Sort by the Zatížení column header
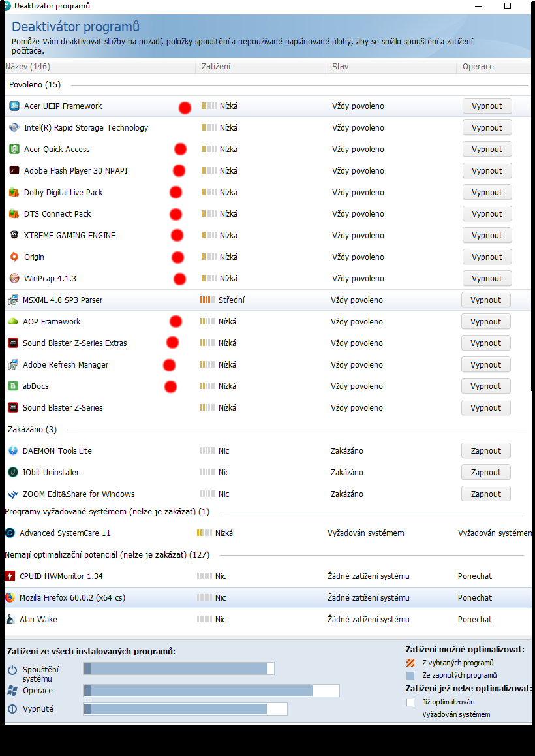Viewport: 535px width, 756px height. click(261, 67)
